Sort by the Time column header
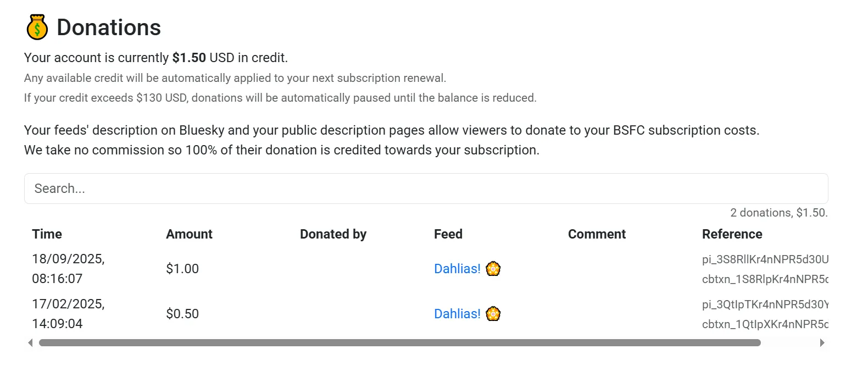The width and height of the screenshot is (868, 382). [47, 234]
